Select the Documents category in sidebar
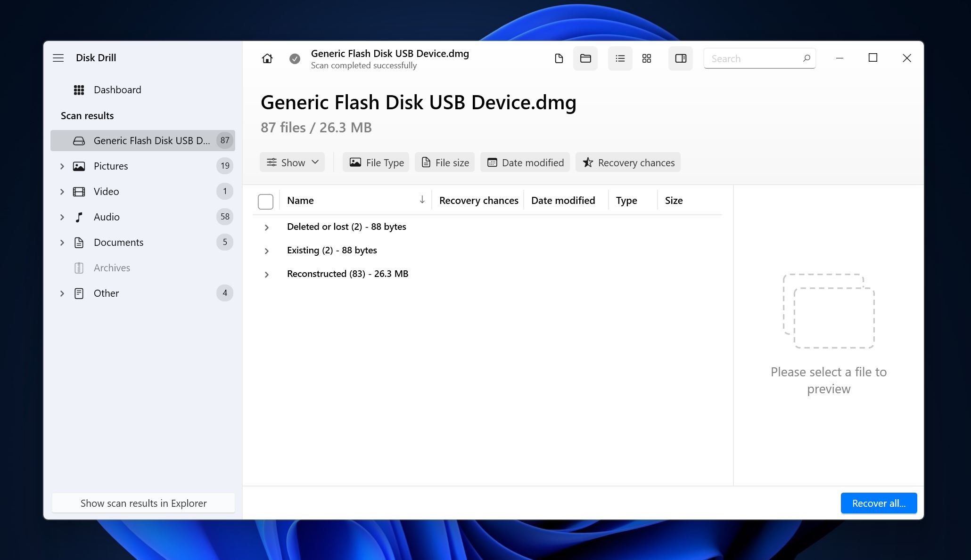Image resolution: width=971 pixels, height=560 pixels. click(118, 242)
